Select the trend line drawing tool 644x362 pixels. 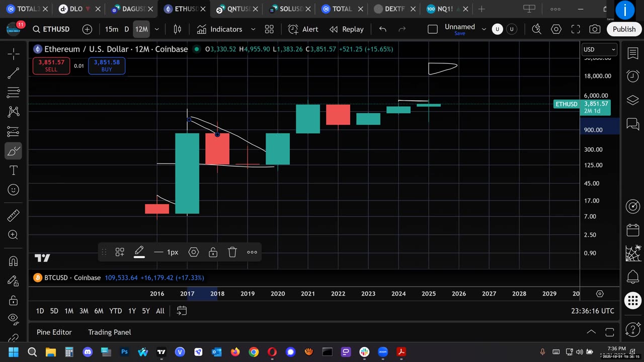(x=14, y=73)
